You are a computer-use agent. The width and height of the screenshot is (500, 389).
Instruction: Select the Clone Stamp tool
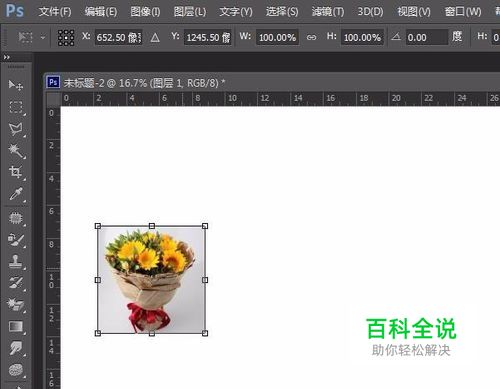tap(16, 261)
